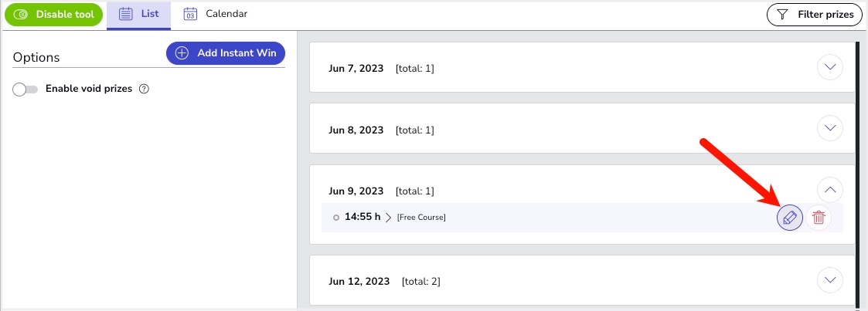Viewport: 868px width, 311px height.
Task: Click the Free Course prize label
Action: coord(421,218)
